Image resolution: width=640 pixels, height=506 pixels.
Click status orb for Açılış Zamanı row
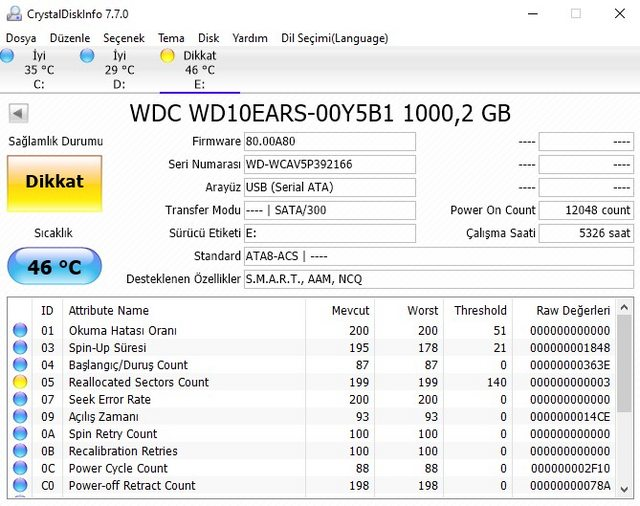coord(20,416)
